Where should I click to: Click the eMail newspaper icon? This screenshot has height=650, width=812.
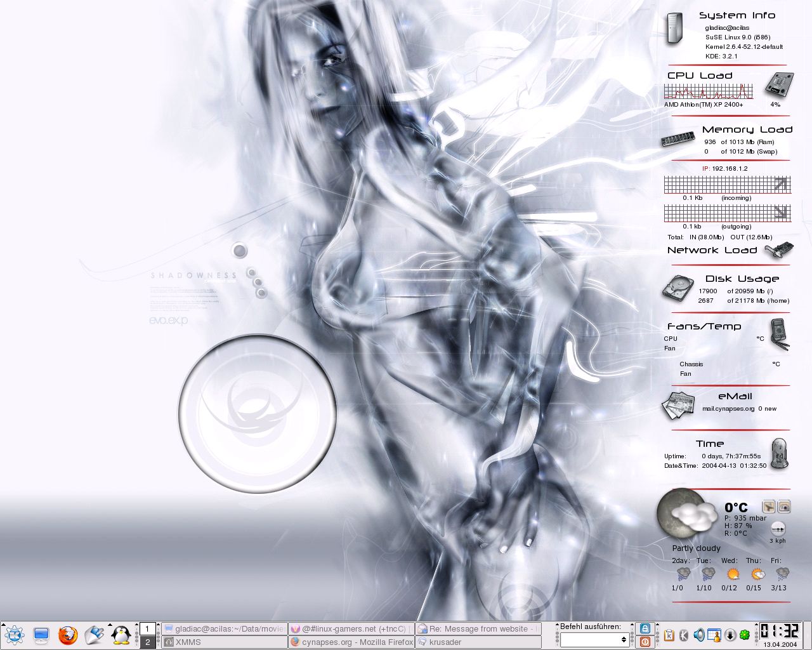tap(678, 405)
